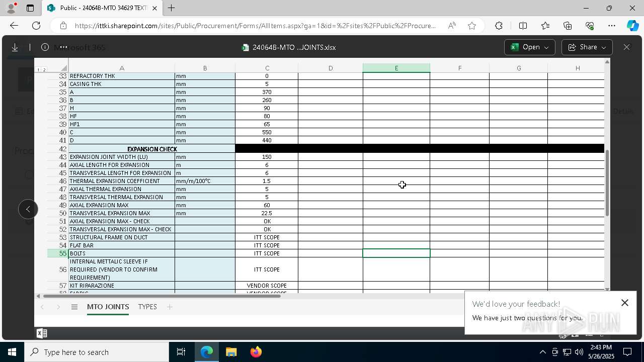Screen dimensions: 644x362
Task: Click the Excel logo icon below the sheet
Action: (42, 333)
